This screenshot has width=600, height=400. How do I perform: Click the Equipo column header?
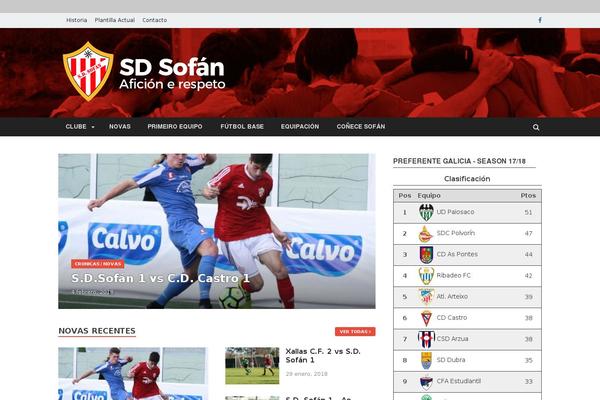429,196
